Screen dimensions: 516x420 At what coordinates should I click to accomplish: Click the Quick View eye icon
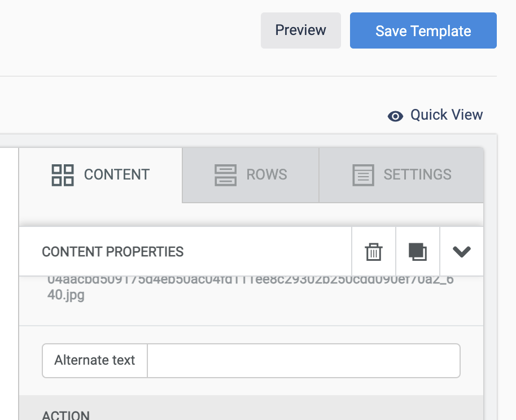[395, 116]
